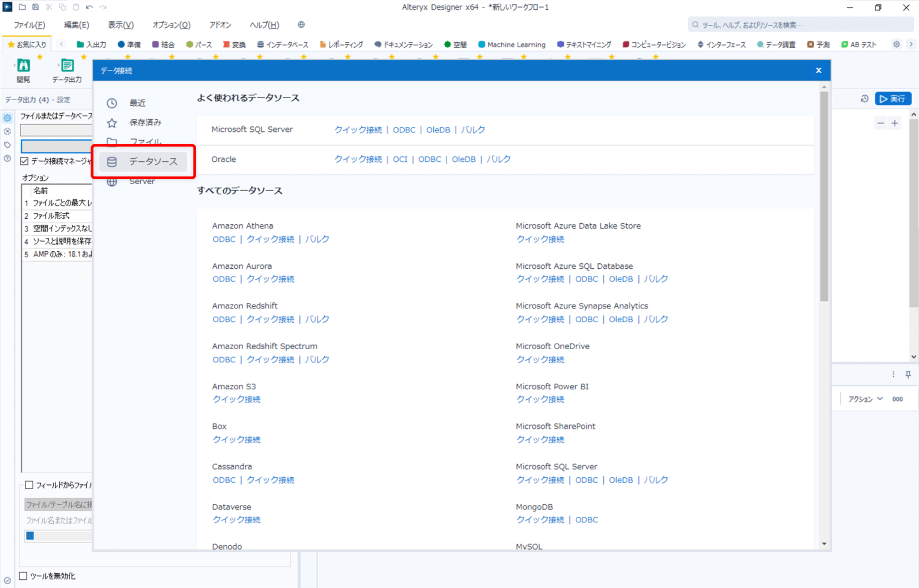This screenshot has width=919, height=588.
Task: Focus the tool search field
Action: (801, 25)
